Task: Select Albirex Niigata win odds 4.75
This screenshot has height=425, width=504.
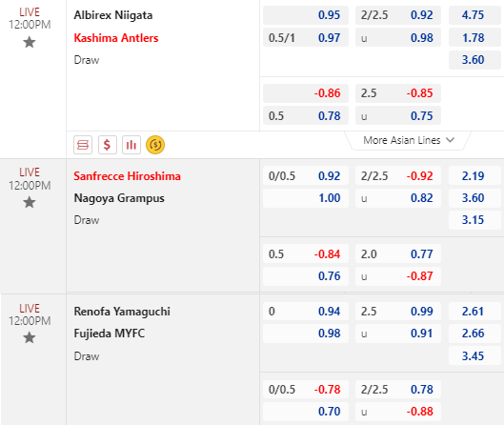Action: pyautogui.click(x=474, y=15)
